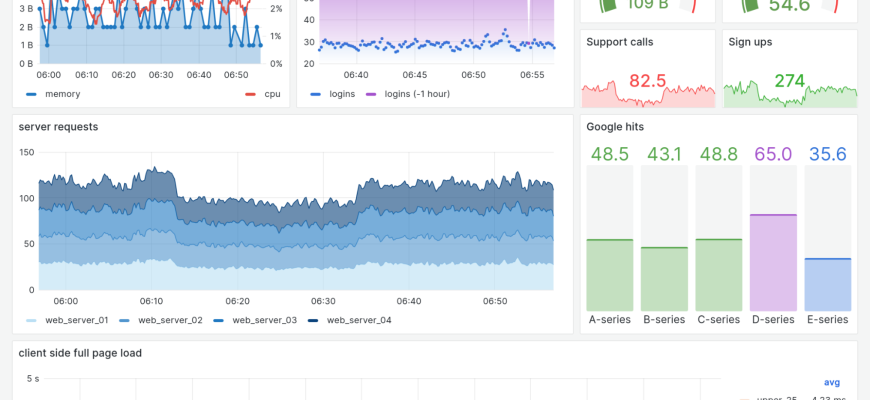Click the web_server_01 legend color swatch
This screenshot has height=400, width=870.
coord(31,320)
